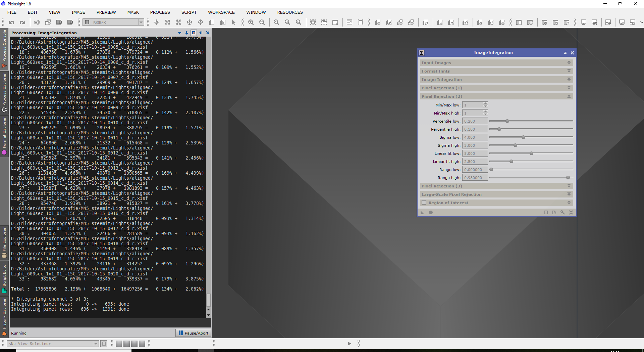Click the document icon in ImageIntegration footer
Viewport: 644px width, 352px height.
pyautogui.click(x=554, y=212)
